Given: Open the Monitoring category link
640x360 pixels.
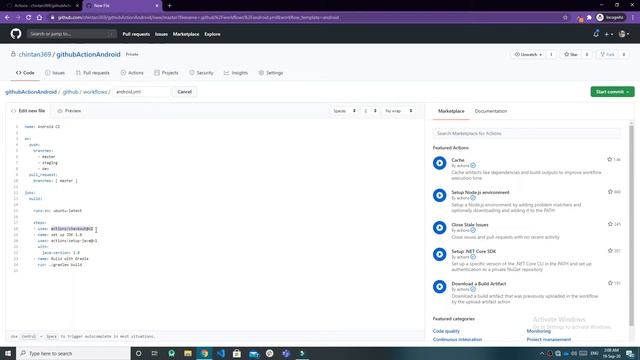Looking at the screenshot, I should point(538,331).
